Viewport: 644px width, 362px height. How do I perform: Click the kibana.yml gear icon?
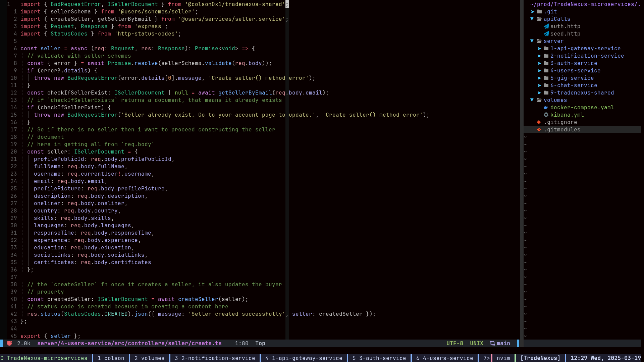click(x=546, y=115)
